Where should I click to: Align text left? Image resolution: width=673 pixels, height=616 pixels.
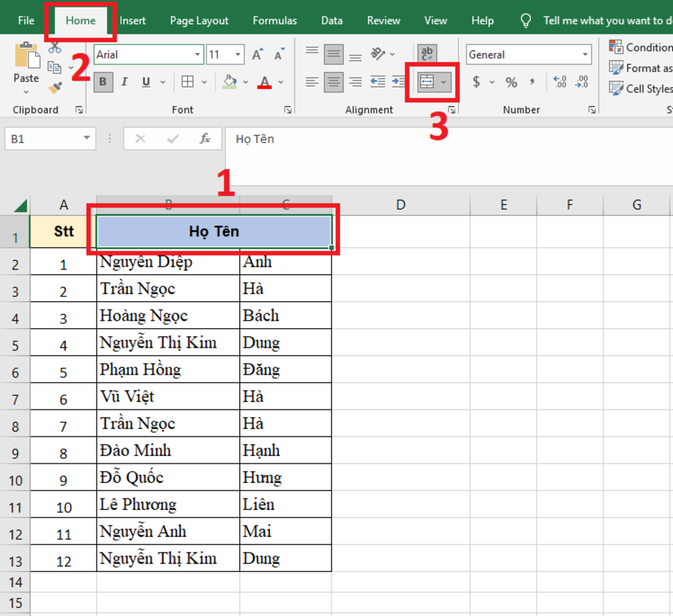[x=312, y=81]
